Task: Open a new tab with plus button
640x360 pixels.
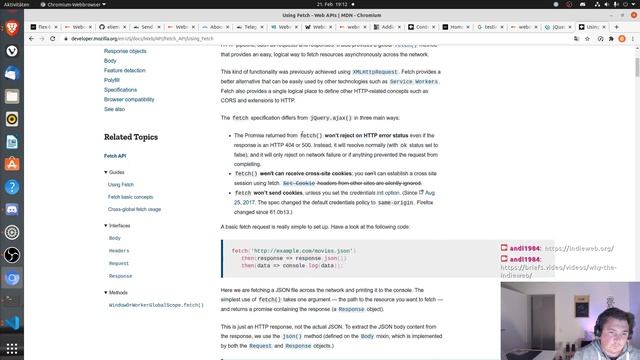Action: click(x=616, y=27)
